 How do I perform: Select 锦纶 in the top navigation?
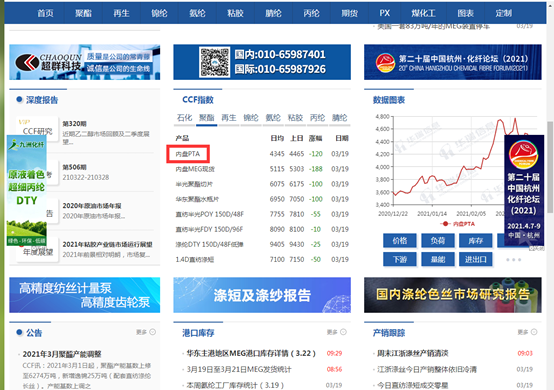coord(159,13)
